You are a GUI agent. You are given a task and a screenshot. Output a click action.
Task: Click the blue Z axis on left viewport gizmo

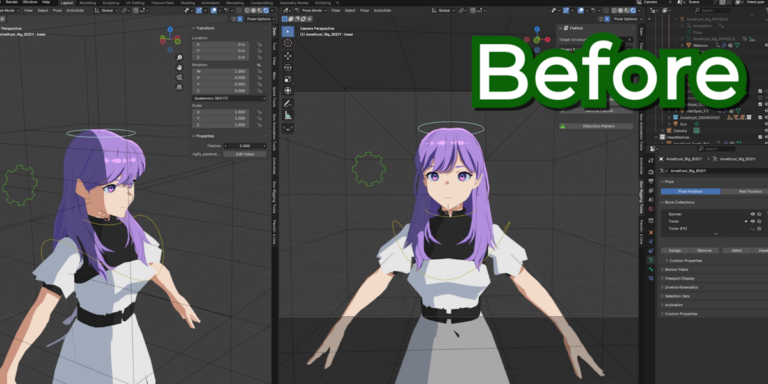click(170, 30)
